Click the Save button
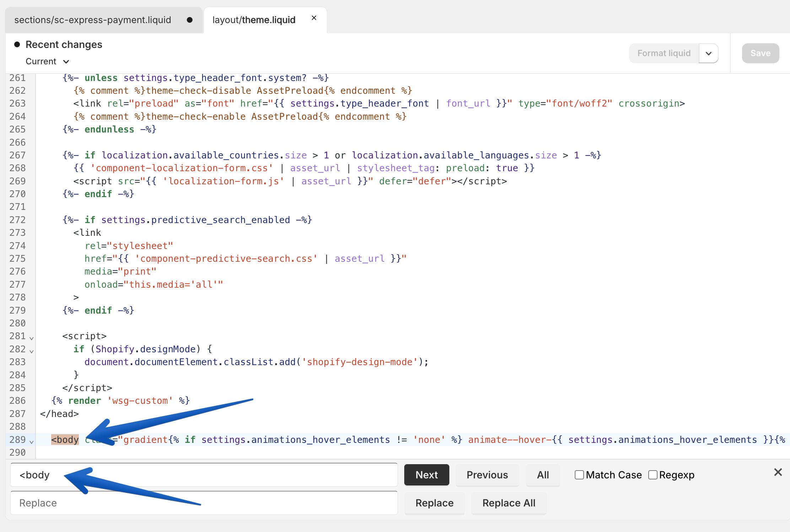 [761, 53]
